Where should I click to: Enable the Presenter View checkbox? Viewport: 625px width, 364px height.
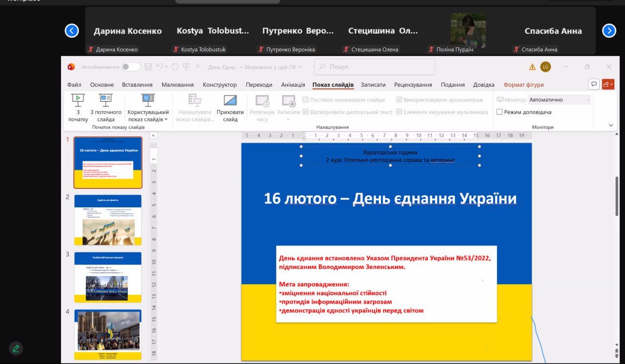[x=500, y=112]
